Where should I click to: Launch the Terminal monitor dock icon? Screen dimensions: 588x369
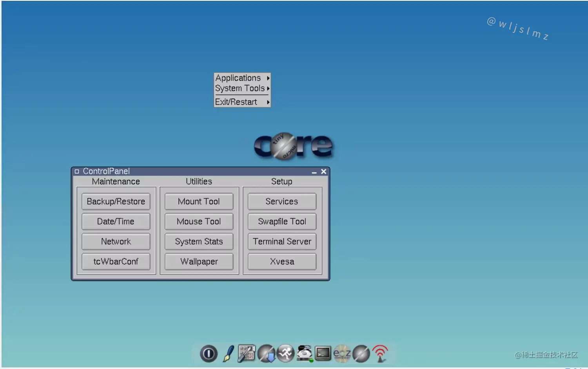[x=323, y=354]
